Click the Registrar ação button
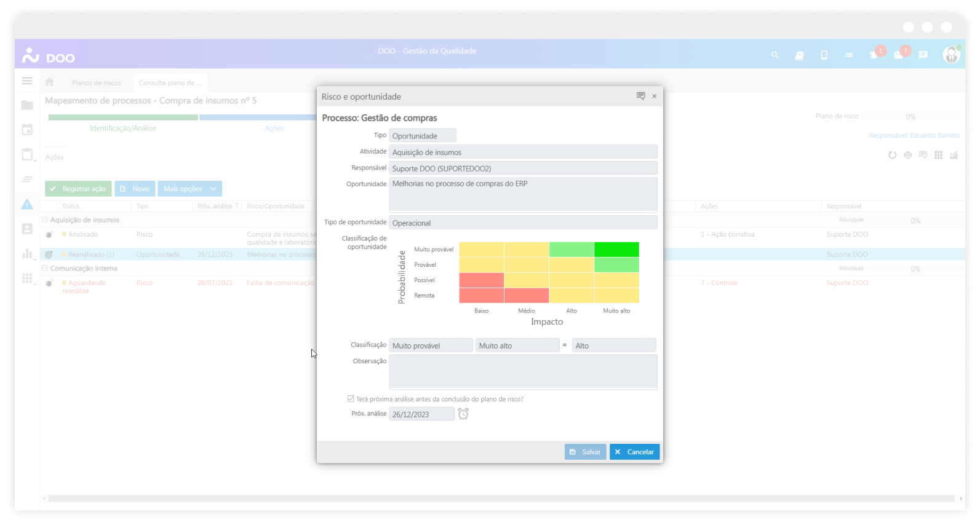 78,189
